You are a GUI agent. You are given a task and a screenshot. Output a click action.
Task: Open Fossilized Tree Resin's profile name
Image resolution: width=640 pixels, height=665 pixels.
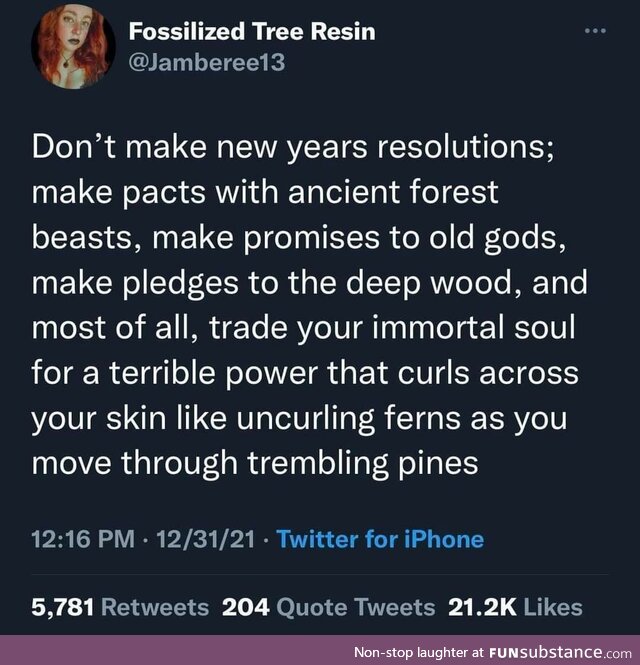(252, 32)
